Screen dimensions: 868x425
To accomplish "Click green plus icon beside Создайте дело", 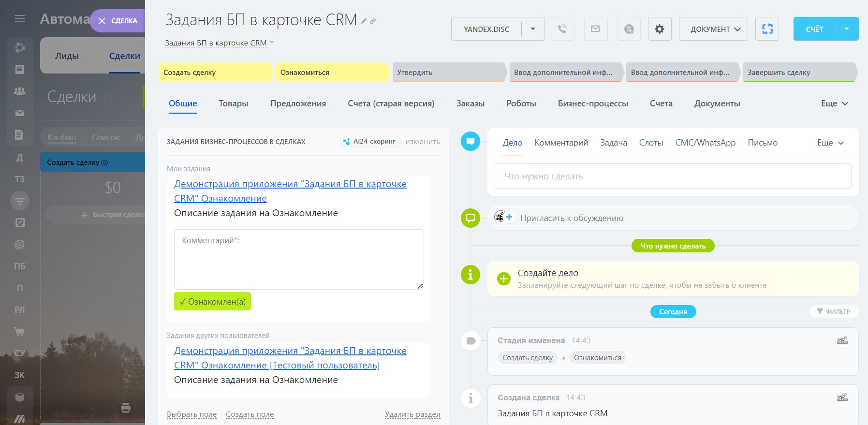I will click(504, 278).
